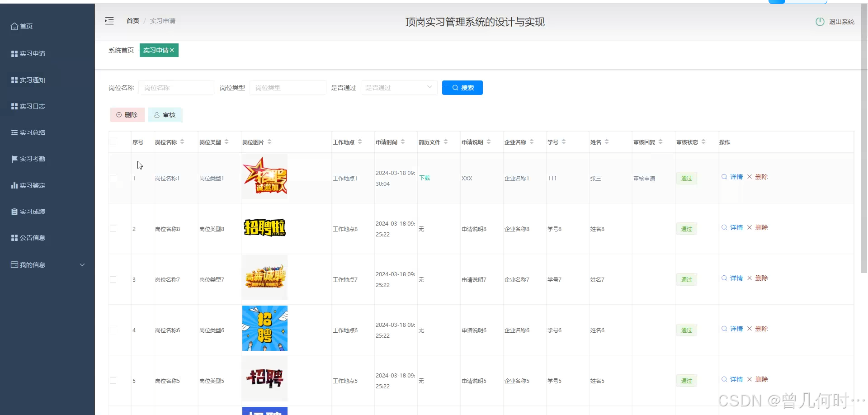This screenshot has width=868, height=415.
Task: Open 实习成绩 via its document icon
Action: tap(14, 211)
